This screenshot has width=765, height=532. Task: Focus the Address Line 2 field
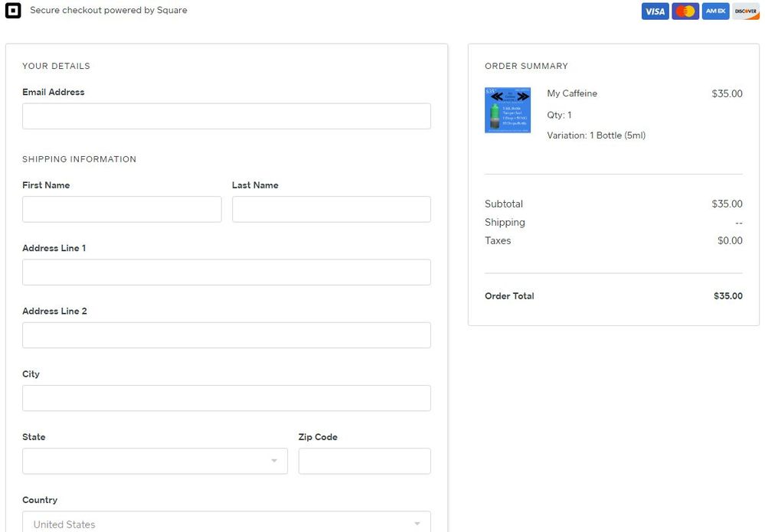(226, 335)
